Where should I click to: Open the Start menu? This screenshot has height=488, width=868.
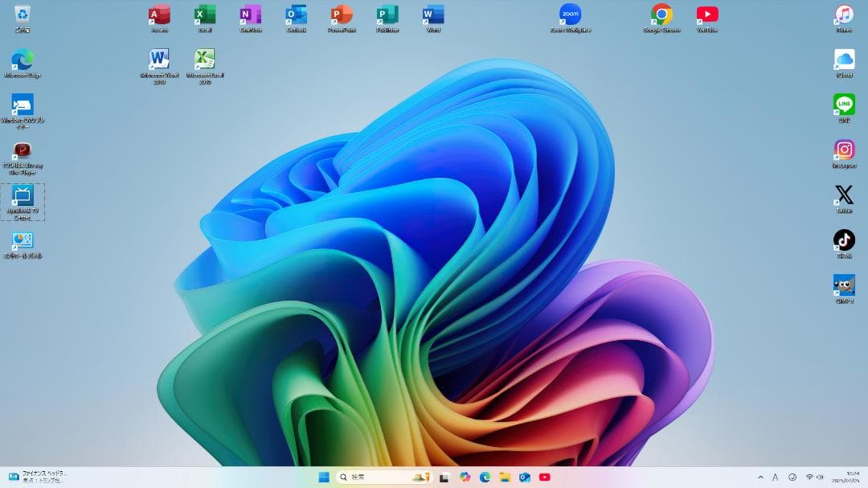(324, 477)
